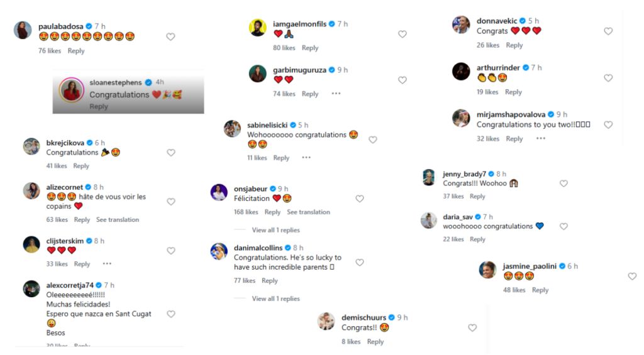Tap heart on donnavekic's Congrats comment
The width and height of the screenshot is (644, 355).
coord(608,31)
